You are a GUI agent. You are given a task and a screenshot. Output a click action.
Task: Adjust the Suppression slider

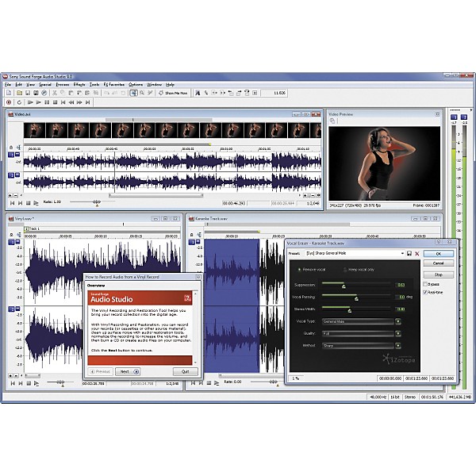(344, 286)
